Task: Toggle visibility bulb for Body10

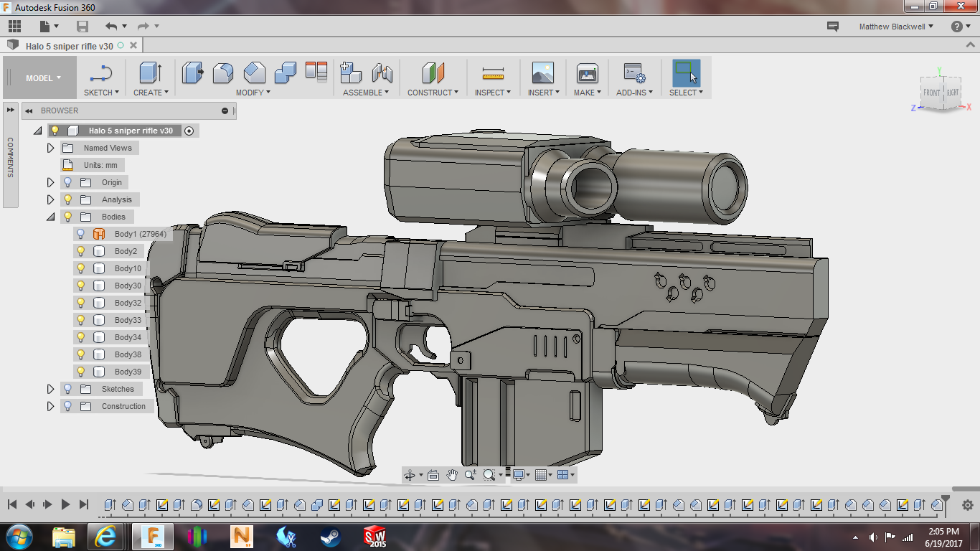Action: point(81,268)
